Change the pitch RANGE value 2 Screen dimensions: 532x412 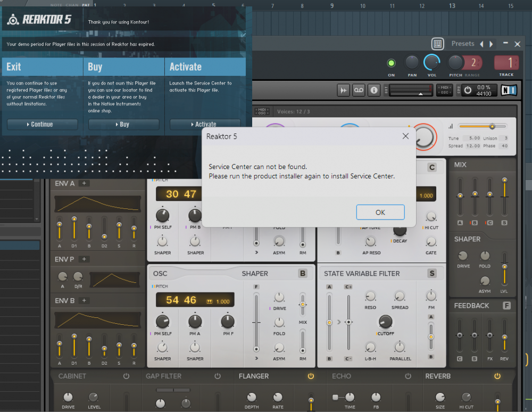click(x=473, y=63)
